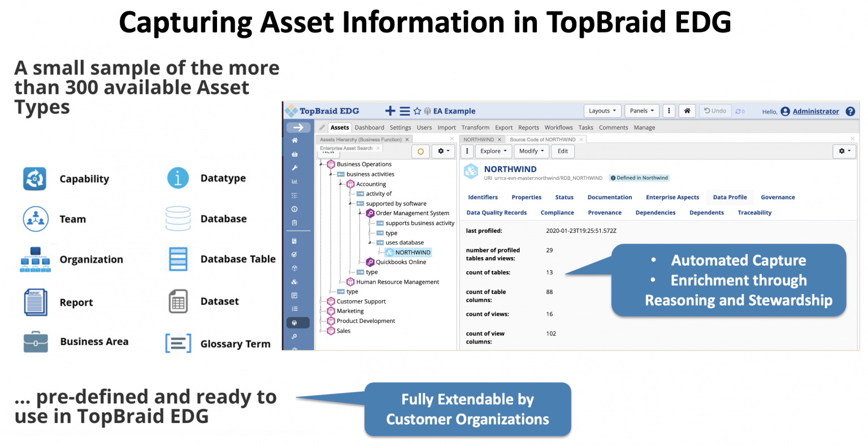Expand the sidebar with the arrow button
The width and height of the screenshot is (868, 445).
(298, 127)
